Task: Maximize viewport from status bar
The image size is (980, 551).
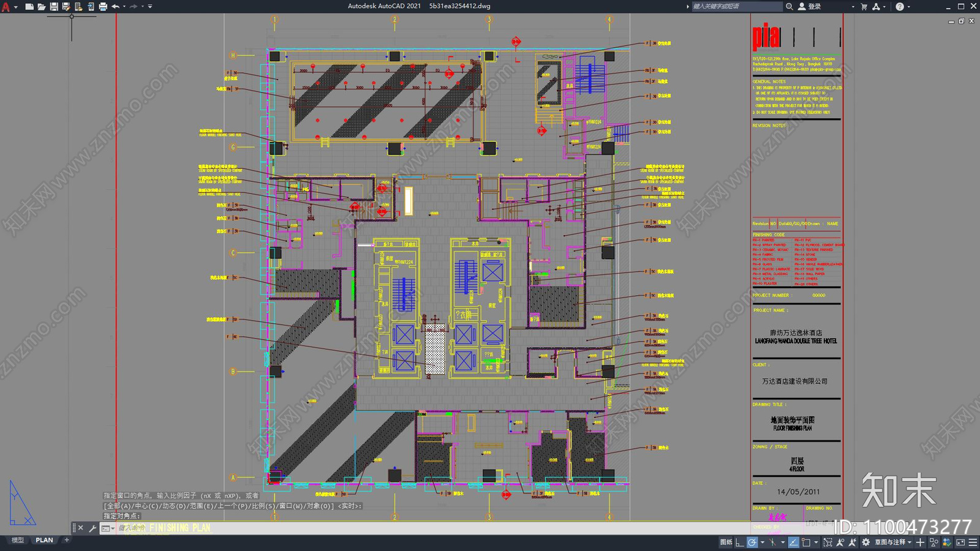Action: 827,542
